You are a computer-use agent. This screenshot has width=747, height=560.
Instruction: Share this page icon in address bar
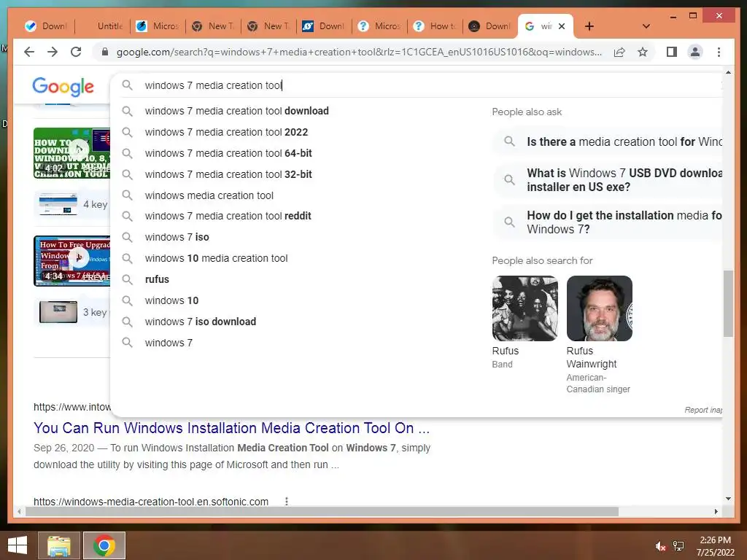click(x=619, y=52)
